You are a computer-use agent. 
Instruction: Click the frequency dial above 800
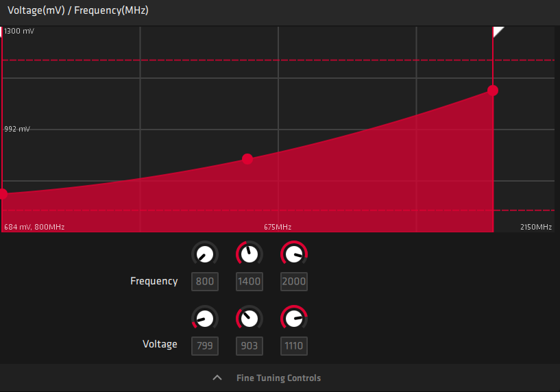(x=205, y=254)
